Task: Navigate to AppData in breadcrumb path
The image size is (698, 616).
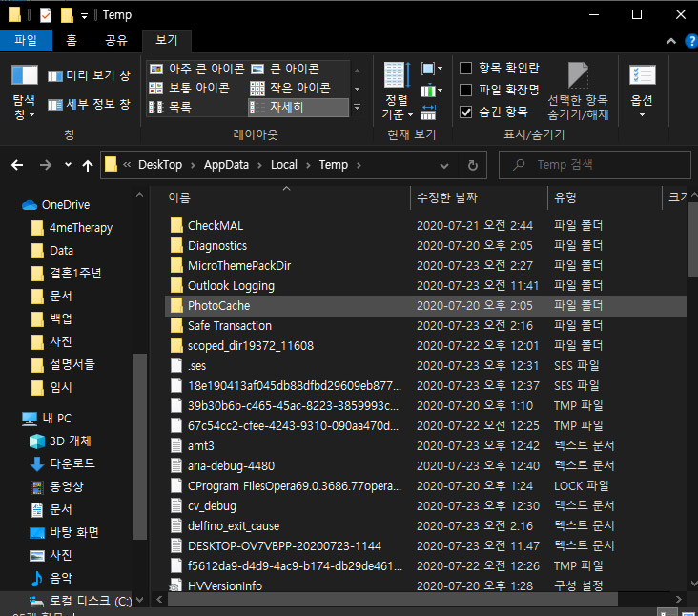Action: [x=226, y=165]
